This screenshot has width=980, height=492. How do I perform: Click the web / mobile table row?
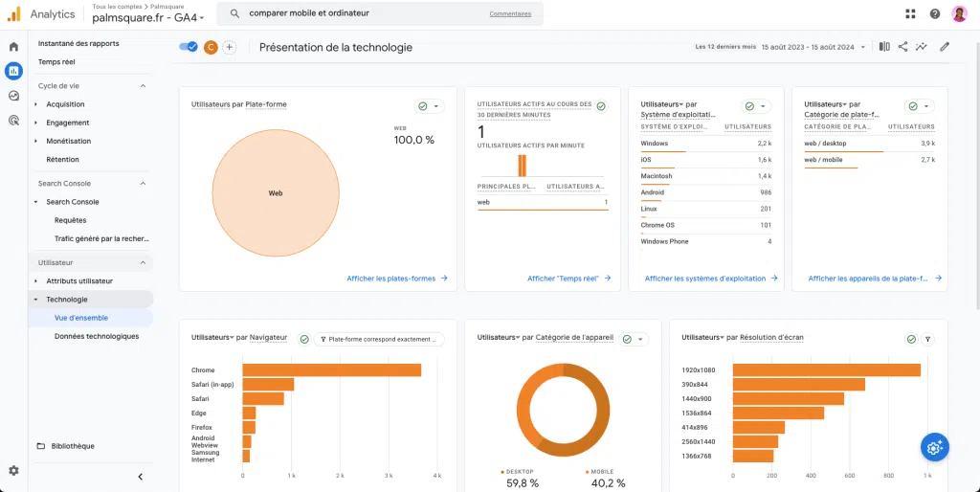pyautogui.click(x=869, y=160)
